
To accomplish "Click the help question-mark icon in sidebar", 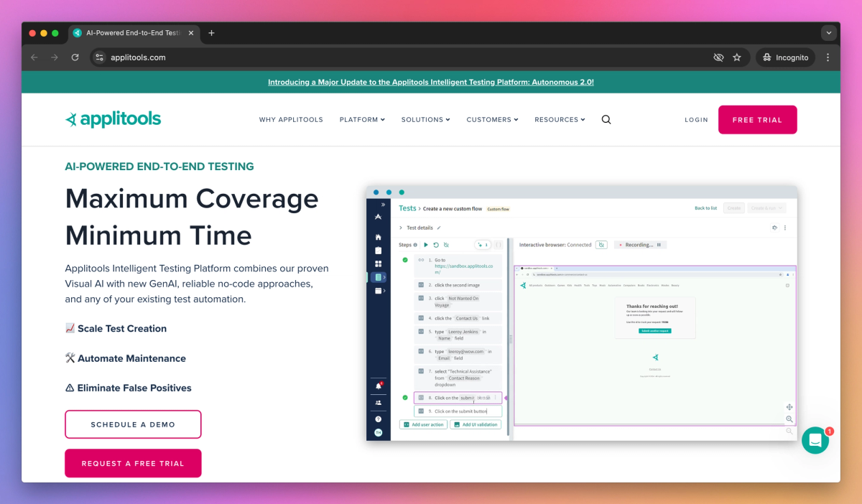I will point(379,419).
